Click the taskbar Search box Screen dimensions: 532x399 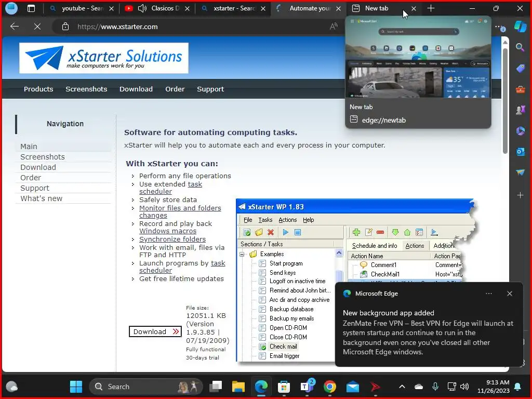coord(146,387)
